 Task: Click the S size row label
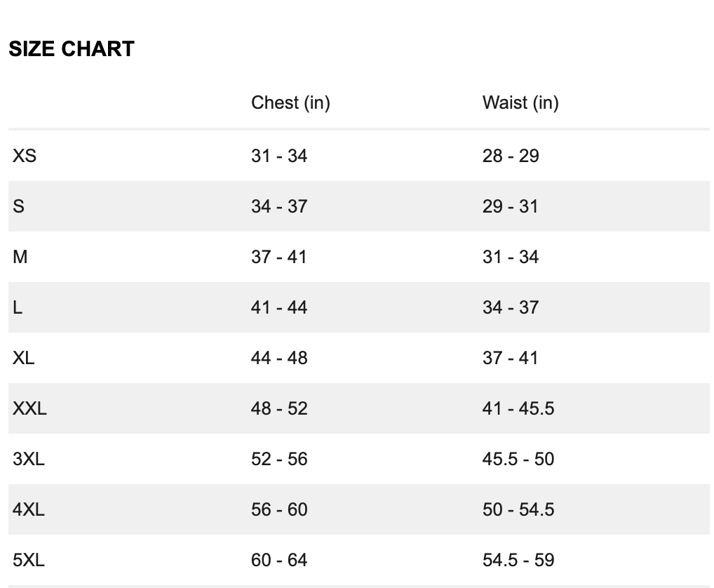click(19, 206)
